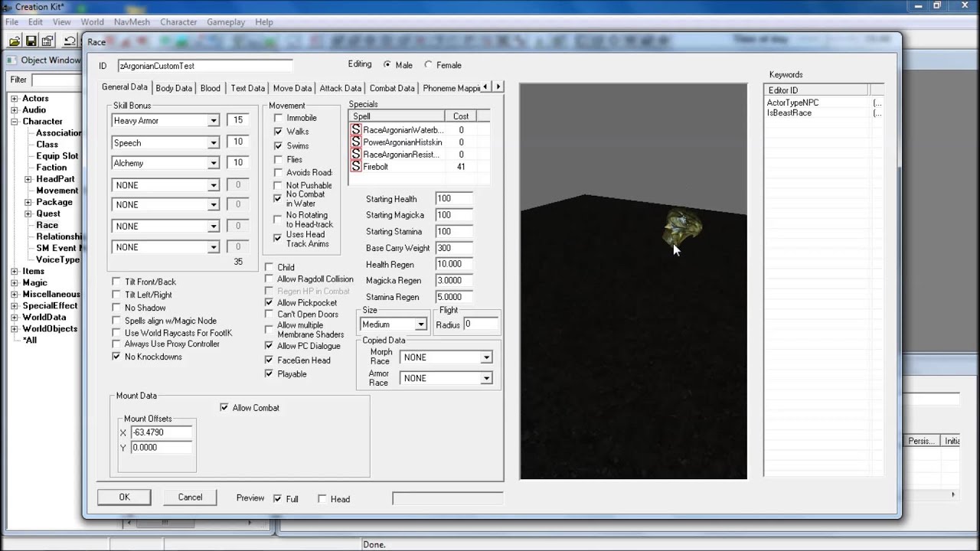This screenshot has height=551, width=980.
Task: Enable the Child checkbox
Action: pos(269,267)
